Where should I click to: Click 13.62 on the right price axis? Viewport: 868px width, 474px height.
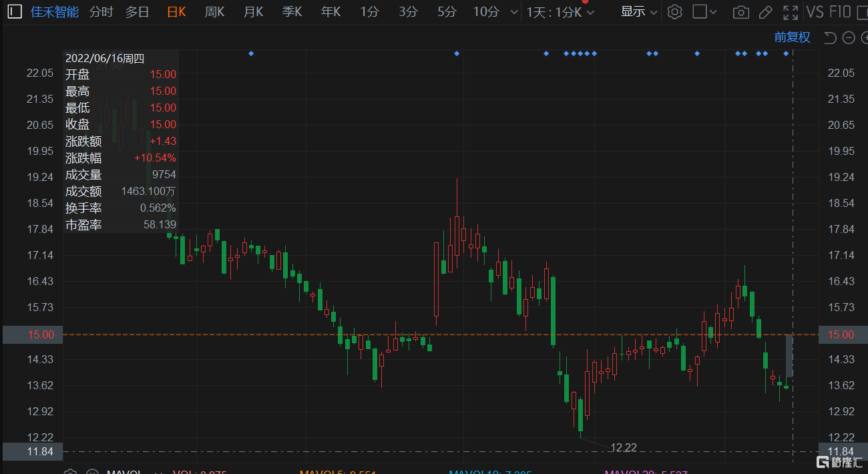(x=841, y=385)
